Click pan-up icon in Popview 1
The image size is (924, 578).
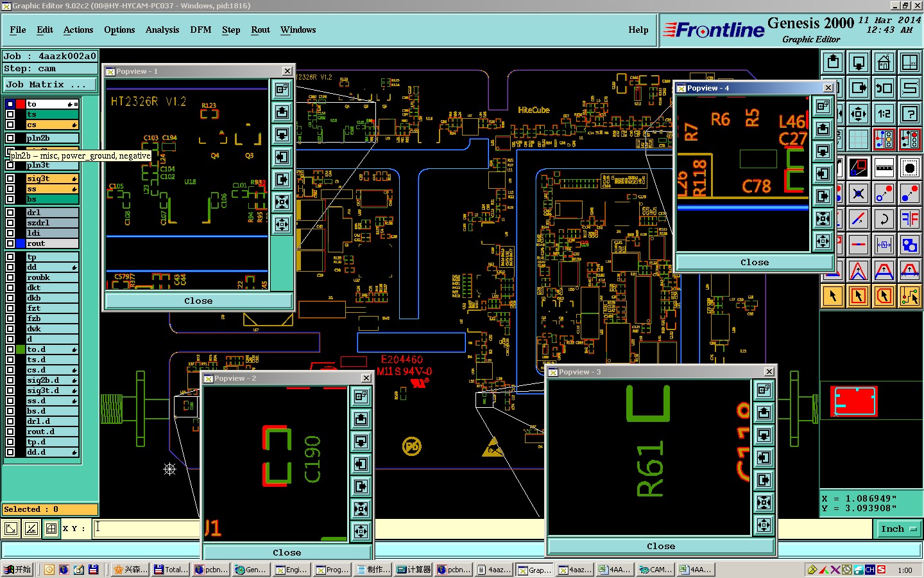point(282,112)
